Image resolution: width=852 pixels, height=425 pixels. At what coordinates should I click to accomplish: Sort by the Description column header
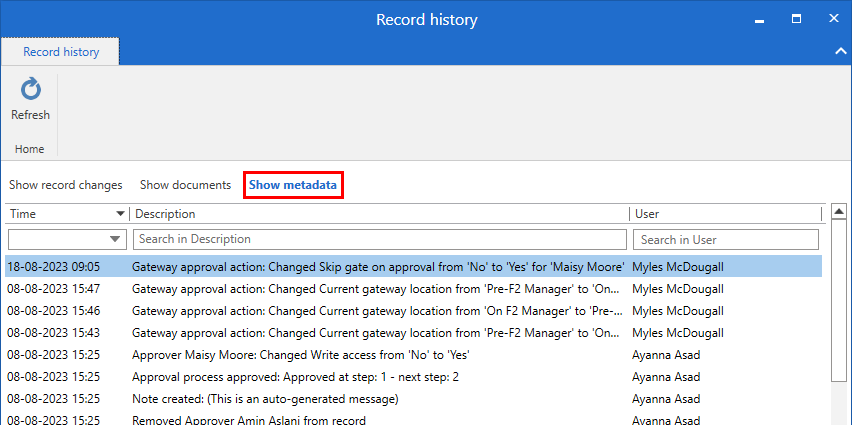click(x=380, y=214)
